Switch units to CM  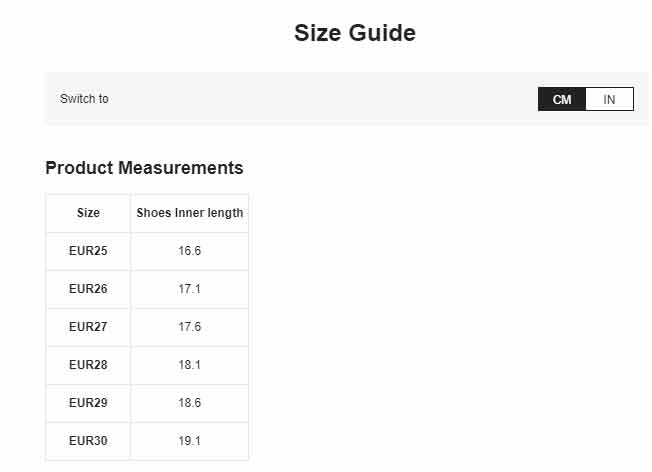(562, 99)
